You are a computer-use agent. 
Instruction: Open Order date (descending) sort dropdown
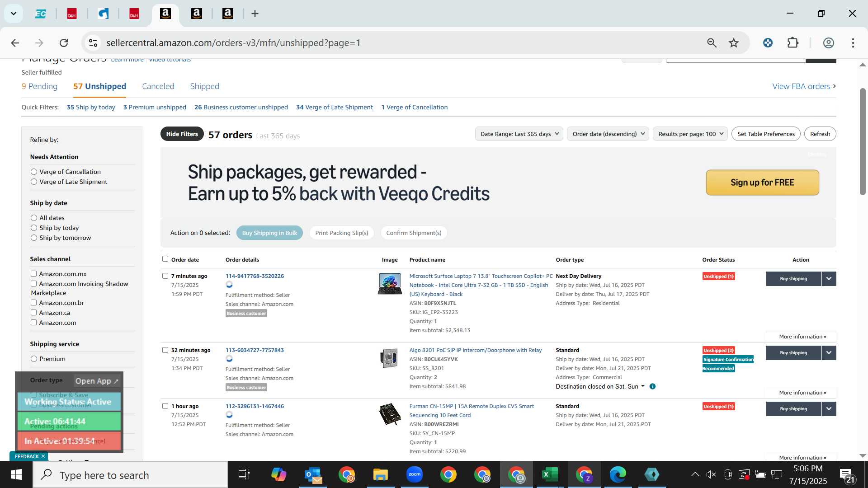[x=608, y=134]
